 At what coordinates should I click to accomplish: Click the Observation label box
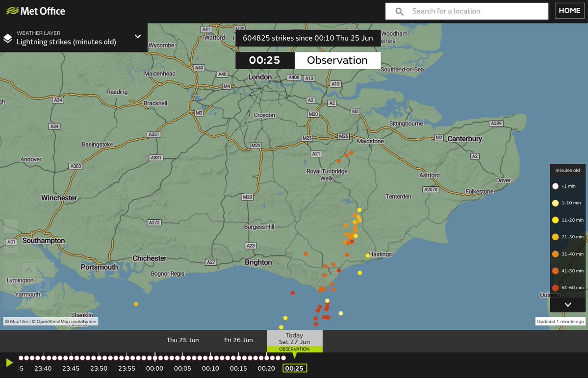click(x=337, y=60)
